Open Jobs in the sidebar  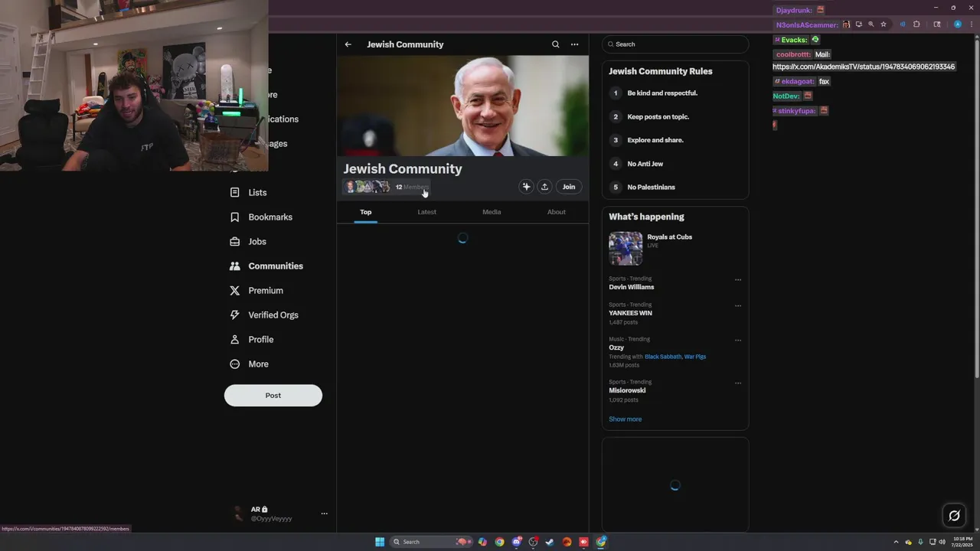pyautogui.click(x=249, y=242)
